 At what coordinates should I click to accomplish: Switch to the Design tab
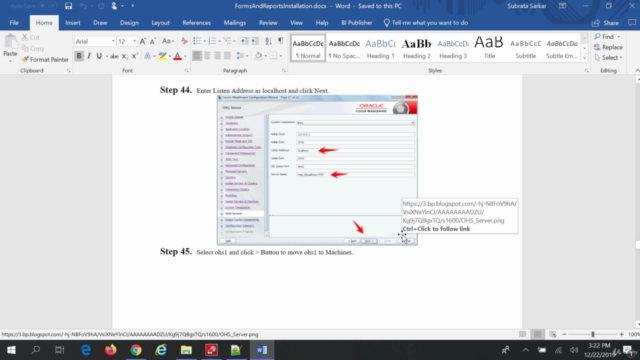point(129,23)
